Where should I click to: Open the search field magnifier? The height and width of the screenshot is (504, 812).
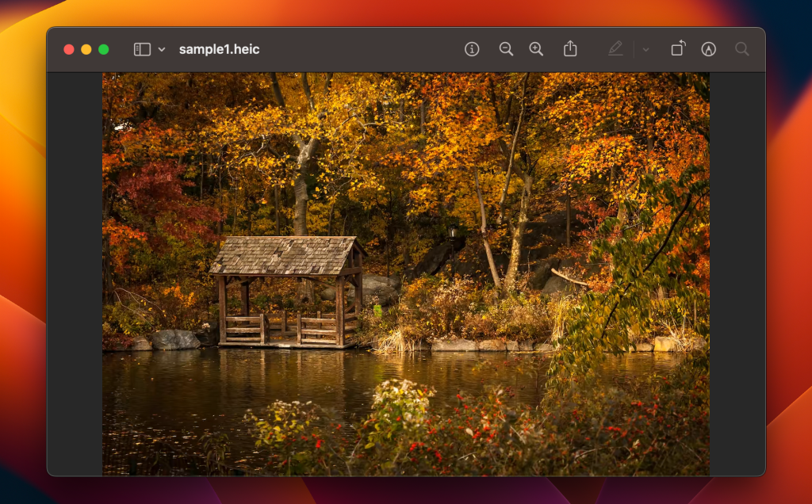point(742,49)
